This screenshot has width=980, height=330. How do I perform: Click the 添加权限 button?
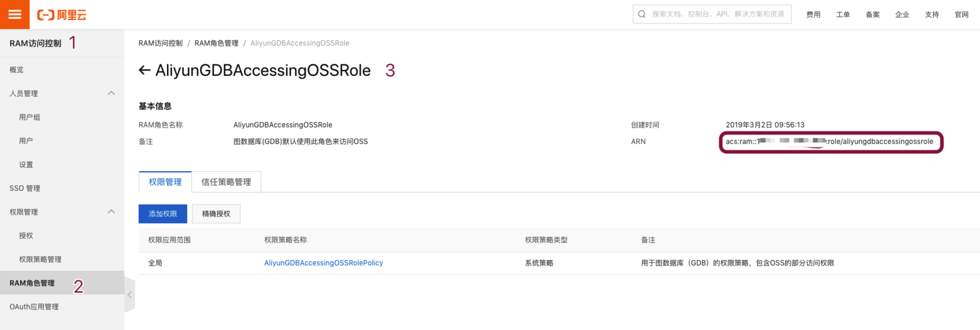click(x=163, y=214)
